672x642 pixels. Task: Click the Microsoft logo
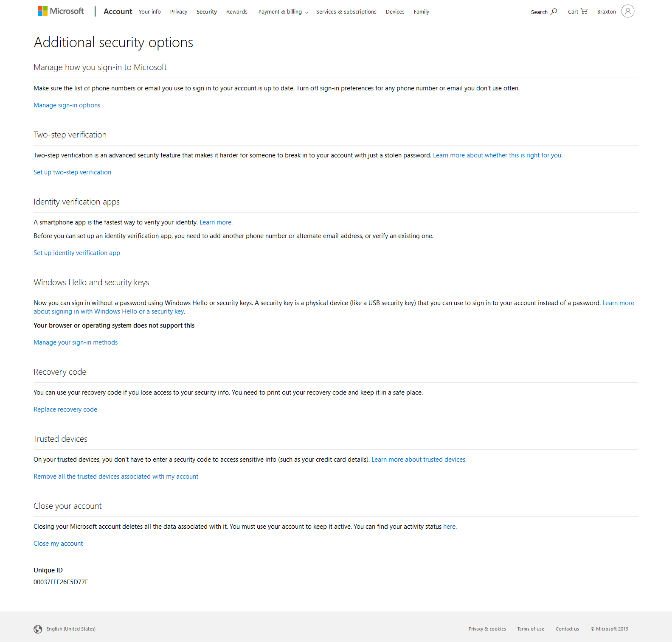point(61,11)
